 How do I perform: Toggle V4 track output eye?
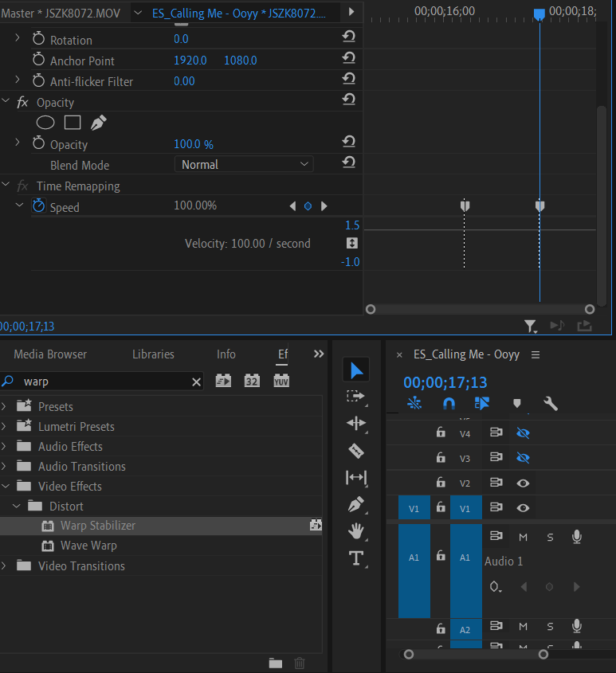(523, 432)
